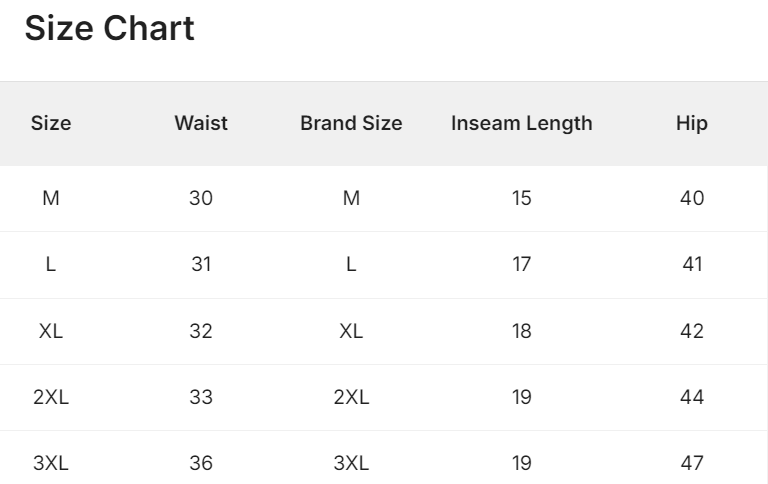This screenshot has height=484, width=768.
Task: Select the 2XL cell in the Brand Size column
Action: [351, 397]
